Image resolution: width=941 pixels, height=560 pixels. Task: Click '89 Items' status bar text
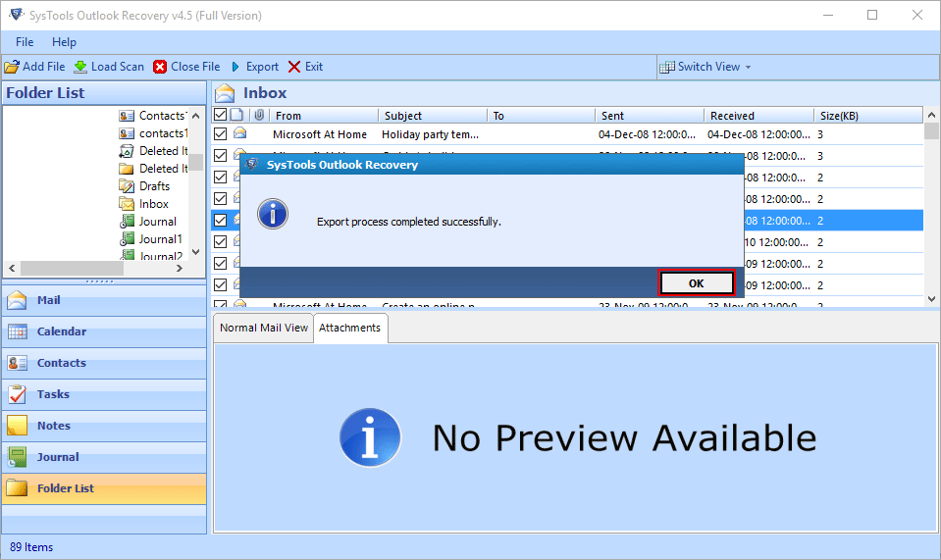click(31, 547)
